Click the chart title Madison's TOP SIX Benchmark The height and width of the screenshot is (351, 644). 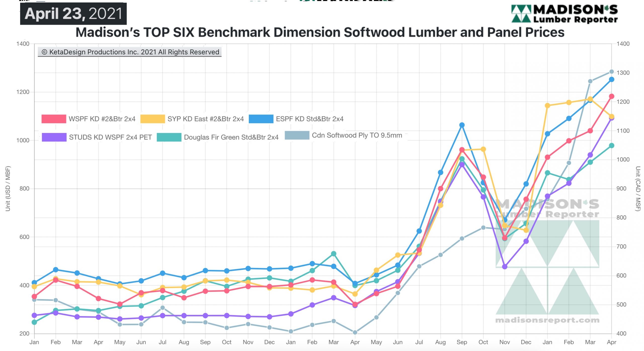pyautogui.click(x=320, y=32)
